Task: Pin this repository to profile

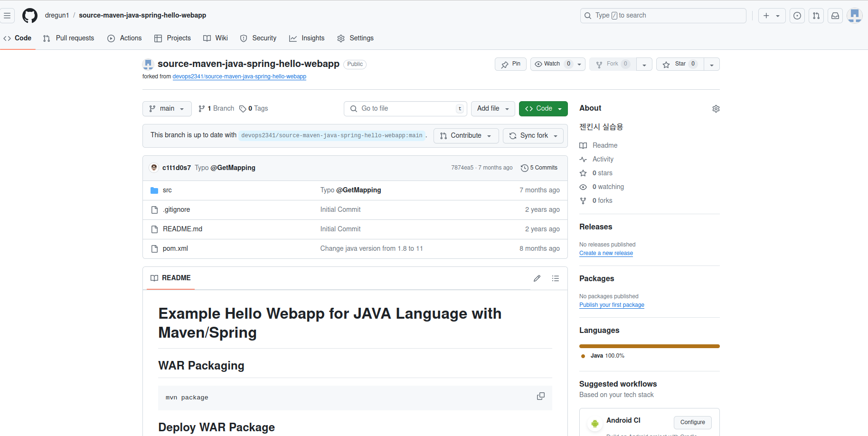Action: point(510,64)
